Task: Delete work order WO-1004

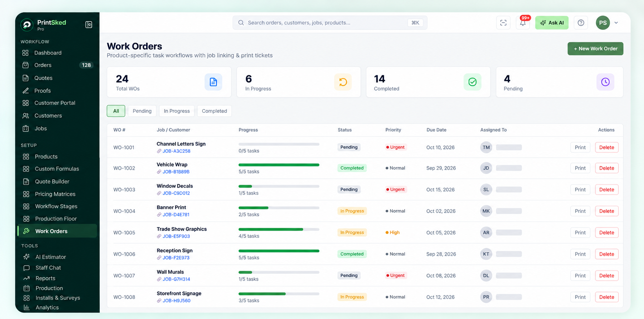Action: [x=606, y=211]
